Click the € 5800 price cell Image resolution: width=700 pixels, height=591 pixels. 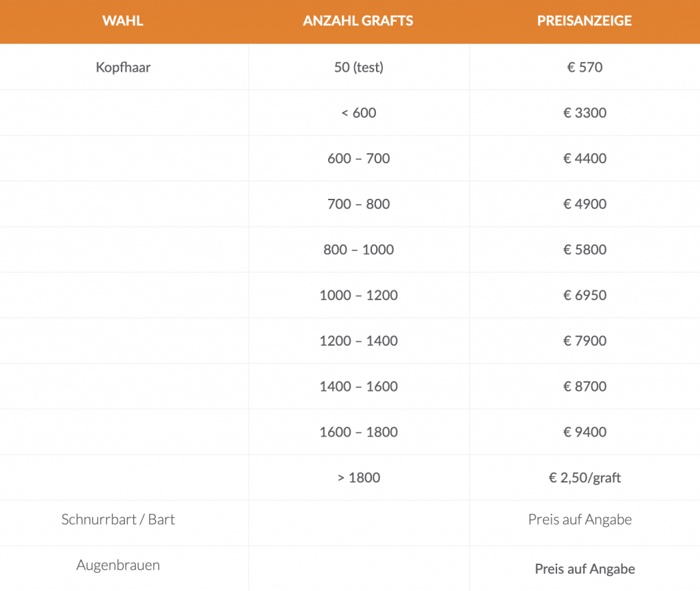[584, 249]
